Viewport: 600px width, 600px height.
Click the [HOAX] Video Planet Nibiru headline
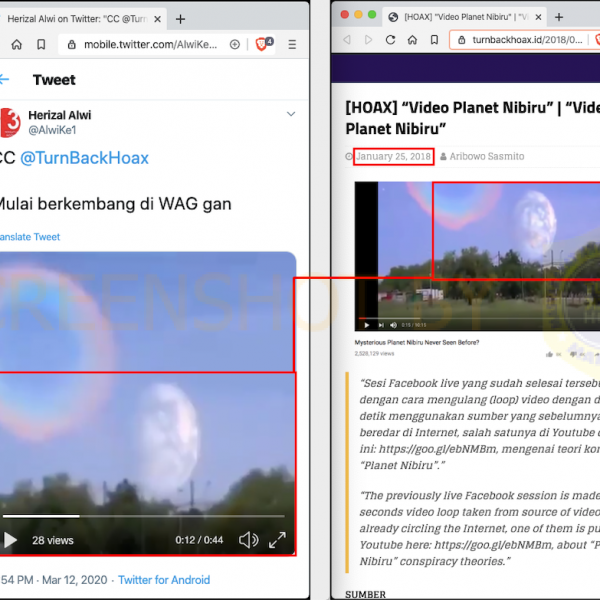click(473, 118)
